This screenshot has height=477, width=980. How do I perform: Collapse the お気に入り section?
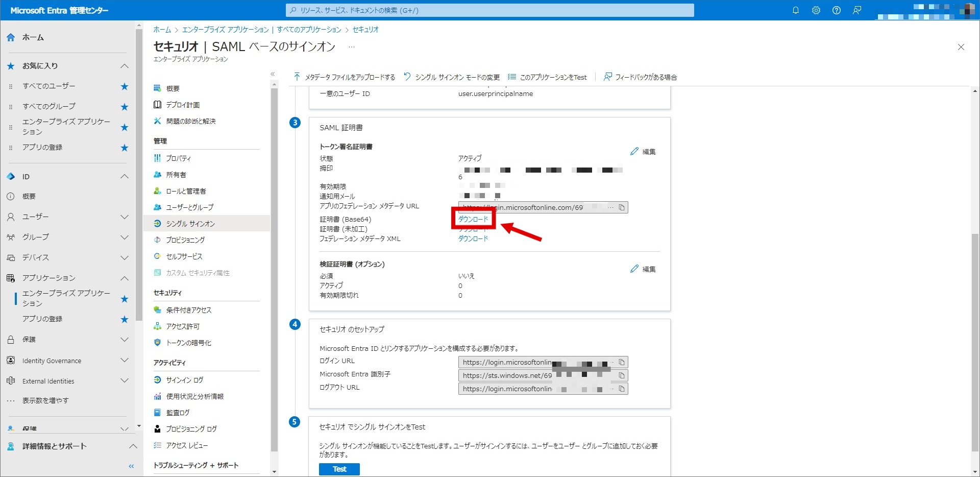124,66
